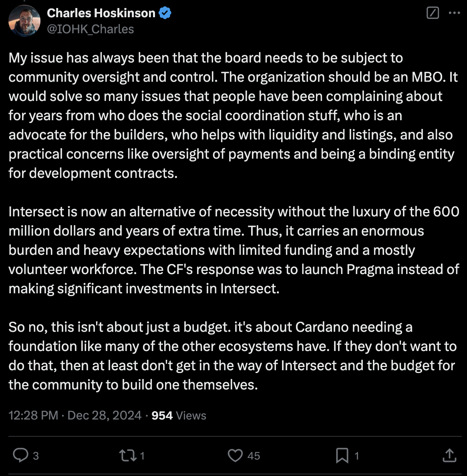Image resolution: width=467 pixels, height=476 pixels.
Task: Click the repost arrows icon
Action: (128, 456)
